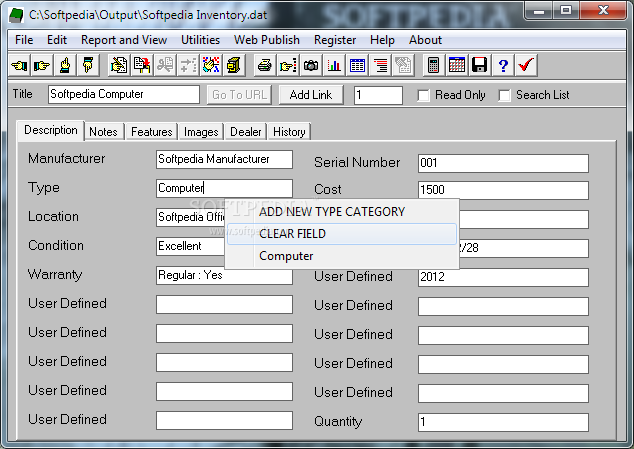Click the camera icon in toolbar
The image size is (634, 449).
pyautogui.click(x=311, y=65)
